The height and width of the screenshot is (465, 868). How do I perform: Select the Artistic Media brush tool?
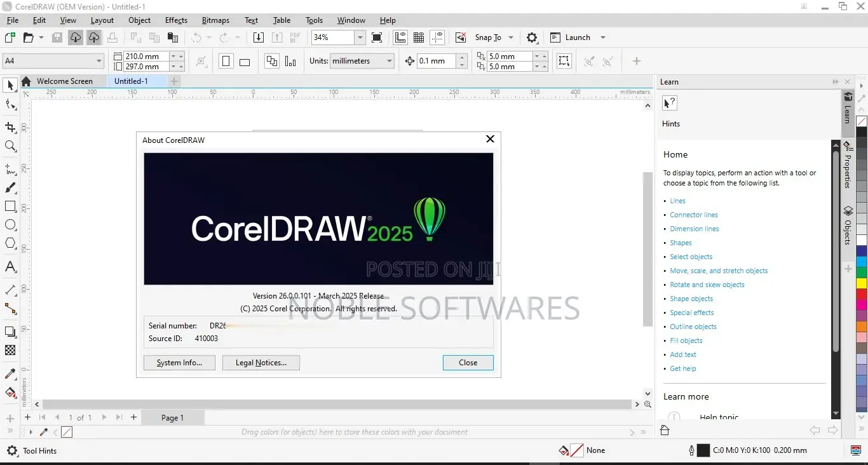(x=10, y=188)
